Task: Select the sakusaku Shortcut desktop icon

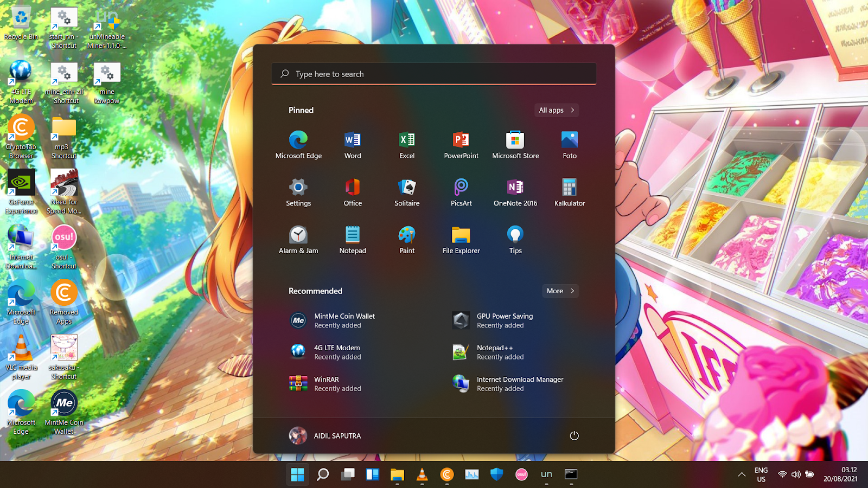Action: 64,357
